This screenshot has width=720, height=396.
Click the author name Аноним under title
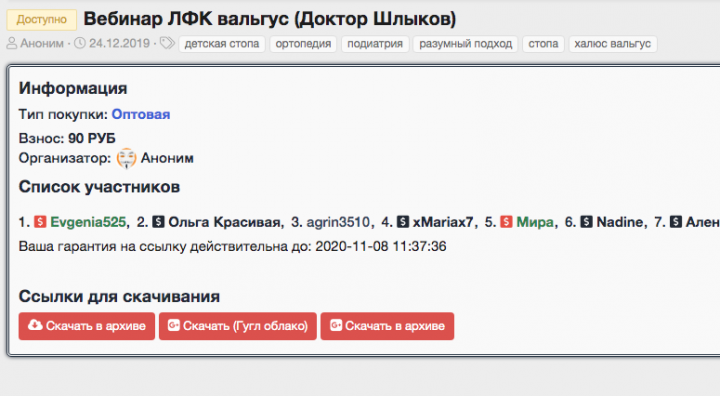click(x=42, y=44)
